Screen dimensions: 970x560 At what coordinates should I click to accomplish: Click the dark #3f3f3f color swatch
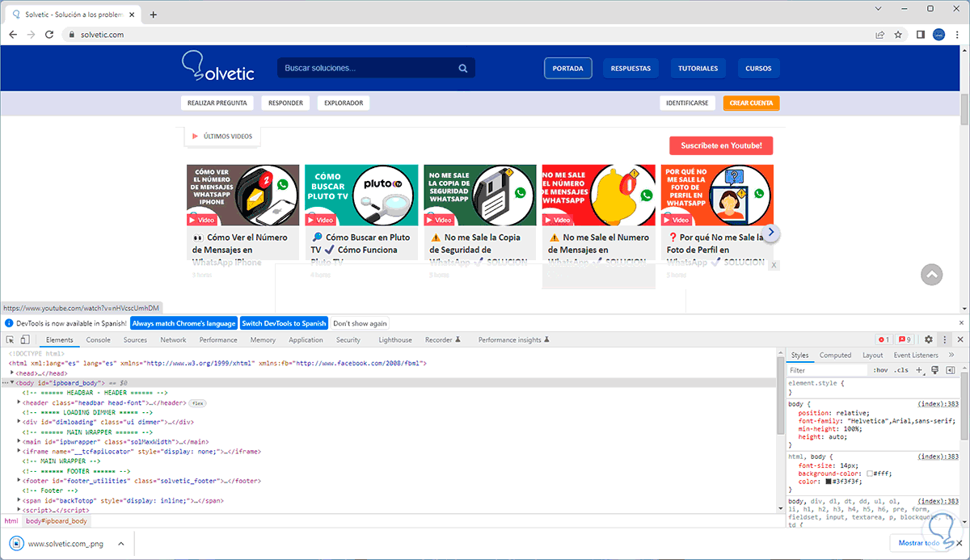click(829, 482)
